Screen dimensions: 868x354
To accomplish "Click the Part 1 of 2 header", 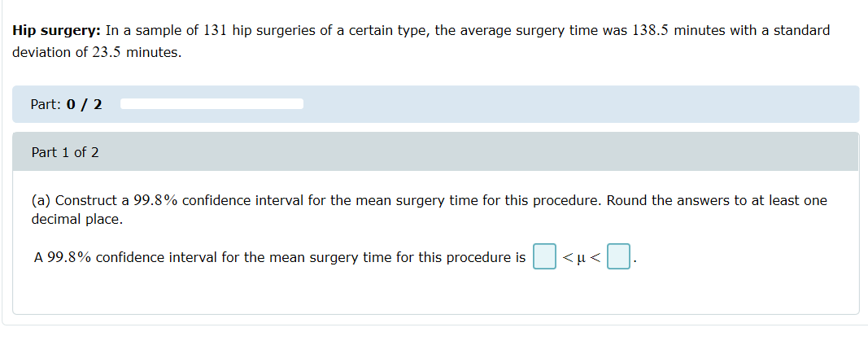I will (65, 152).
